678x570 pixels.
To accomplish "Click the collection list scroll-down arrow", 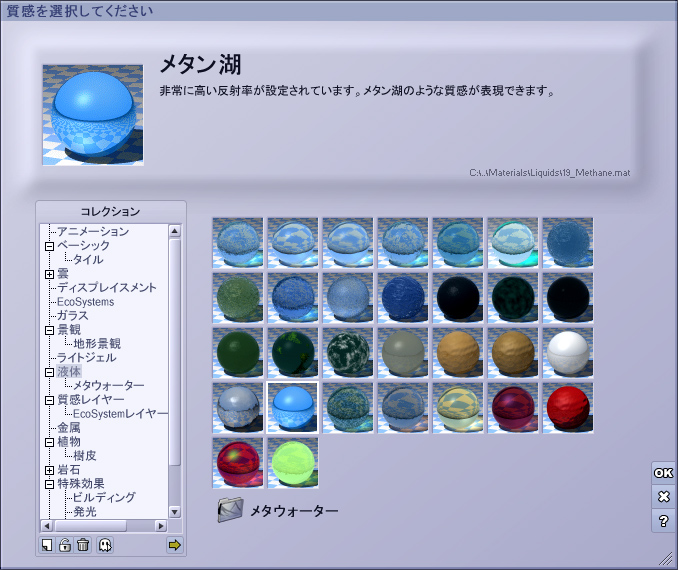I will pos(174,511).
